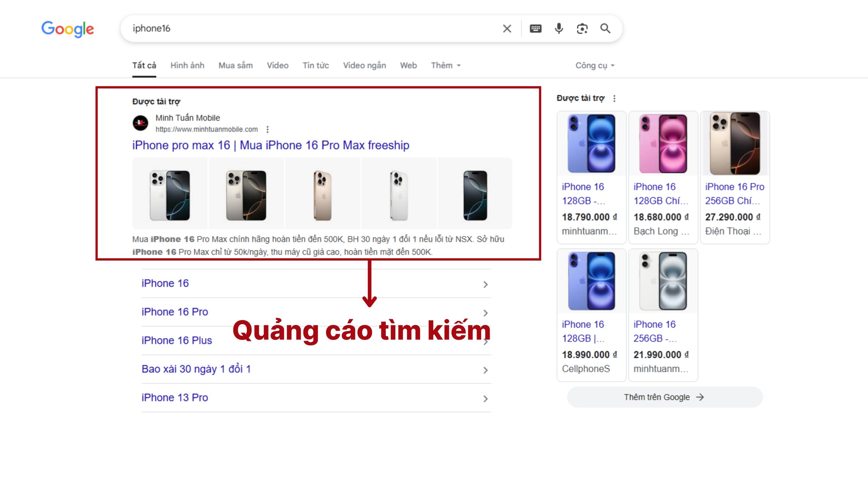Viewport: 868px width, 488px height.
Task: Click the Minh Tuấn Mobile favicon
Action: point(140,123)
